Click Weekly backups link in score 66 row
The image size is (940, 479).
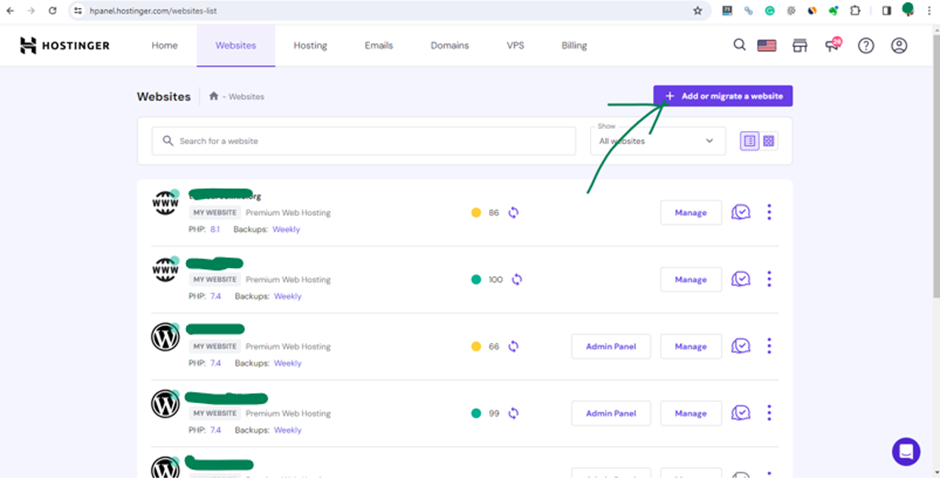(287, 363)
